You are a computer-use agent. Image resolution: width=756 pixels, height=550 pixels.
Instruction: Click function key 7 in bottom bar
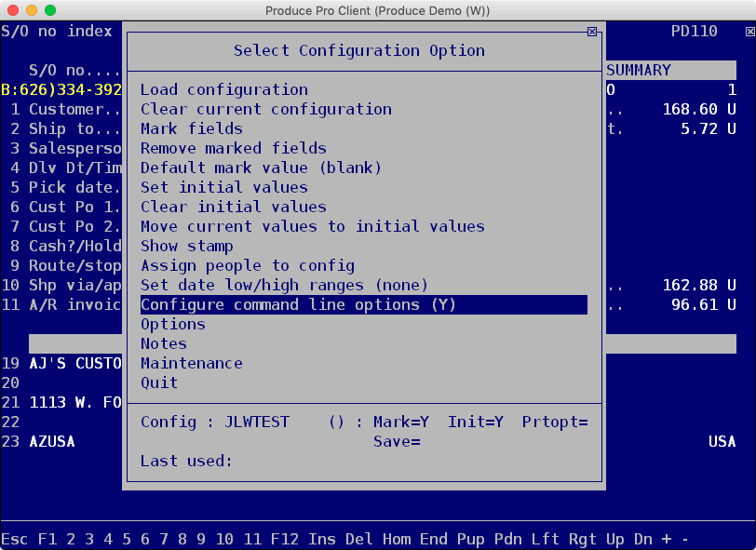(164, 539)
